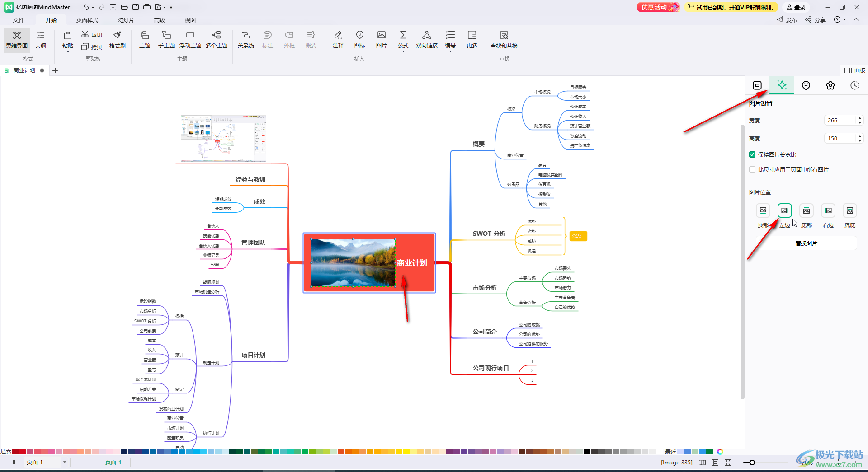Set image position to 沉底 behind
This screenshot has height=472, width=868.
pos(850,210)
